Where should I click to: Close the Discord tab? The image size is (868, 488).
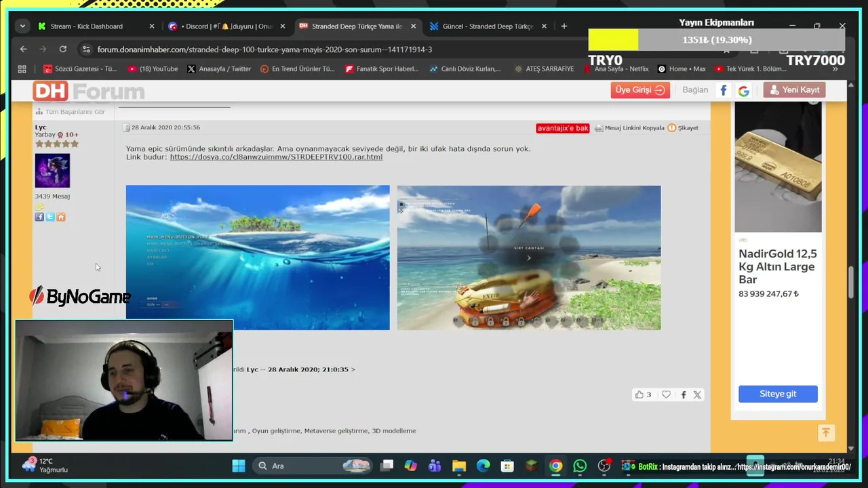(x=283, y=26)
